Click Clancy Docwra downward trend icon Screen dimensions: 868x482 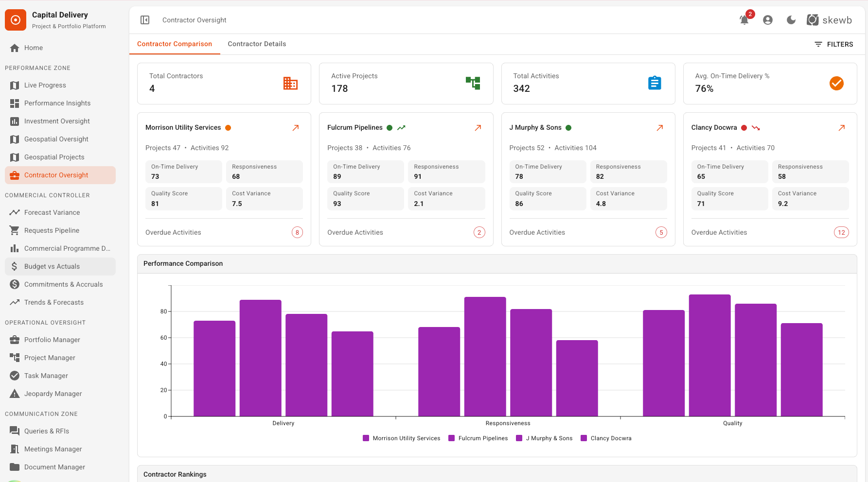(x=756, y=128)
